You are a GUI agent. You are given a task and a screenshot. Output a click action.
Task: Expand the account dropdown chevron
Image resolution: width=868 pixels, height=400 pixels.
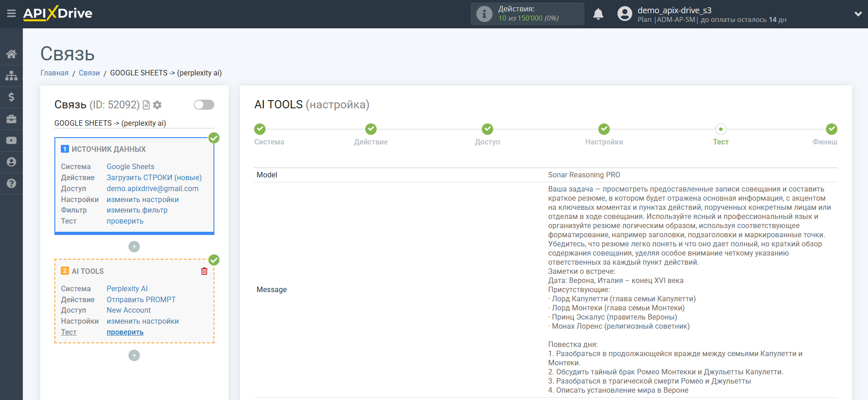pyautogui.click(x=858, y=14)
